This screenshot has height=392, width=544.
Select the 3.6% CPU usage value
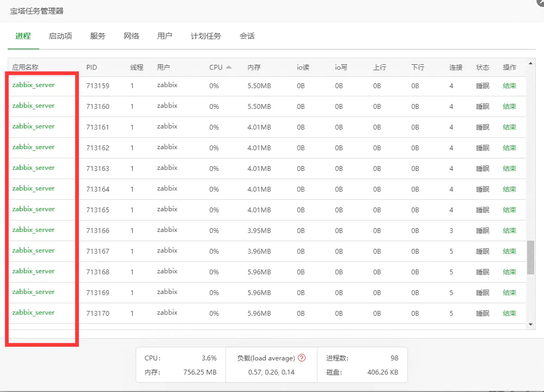tap(209, 358)
